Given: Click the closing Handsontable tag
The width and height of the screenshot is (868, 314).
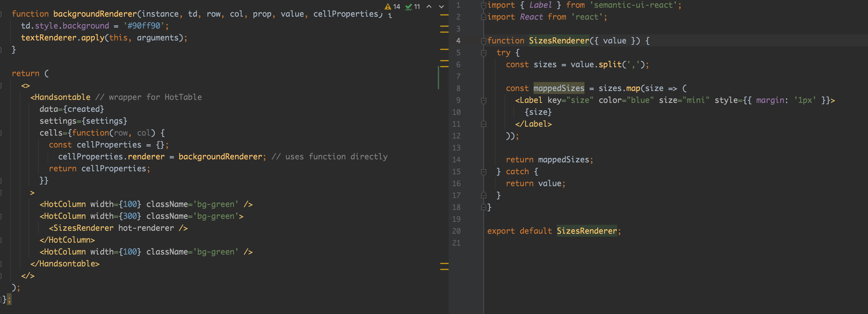Looking at the screenshot, I should (65, 264).
